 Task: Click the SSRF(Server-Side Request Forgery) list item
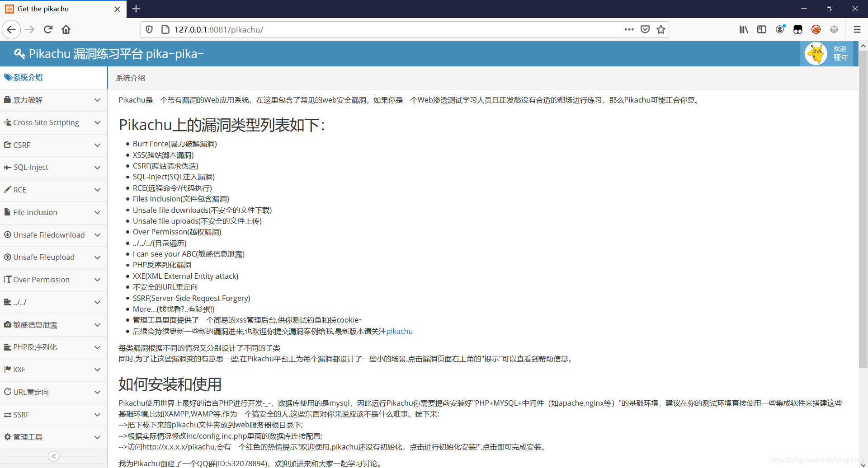click(x=191, y=298)
